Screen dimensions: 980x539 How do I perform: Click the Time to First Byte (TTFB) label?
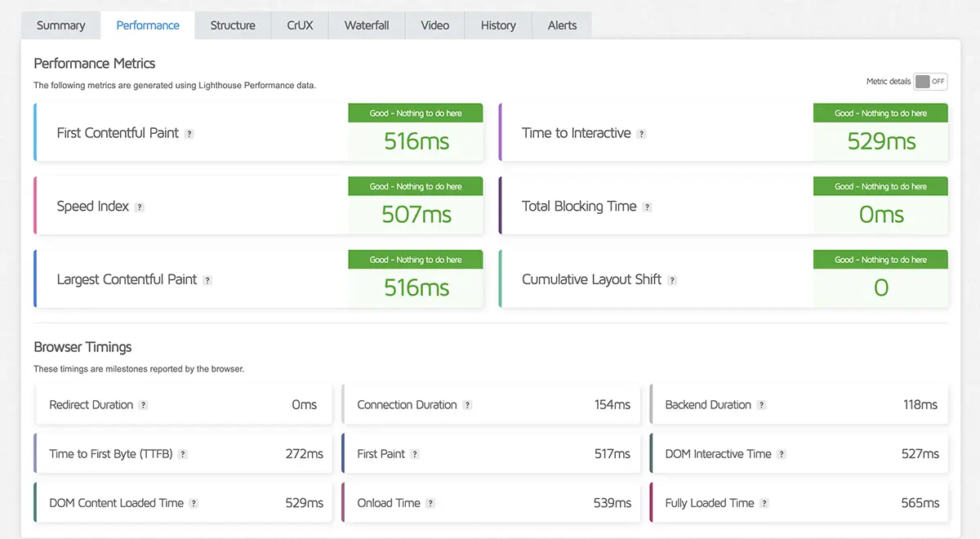pyautogui.click(x=111, y=454)
